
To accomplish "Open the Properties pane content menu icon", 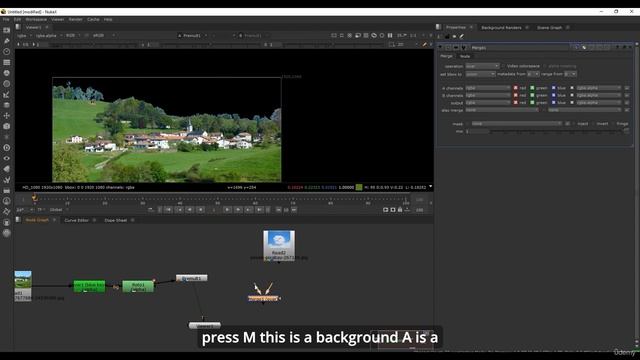I will click(438, 27).
